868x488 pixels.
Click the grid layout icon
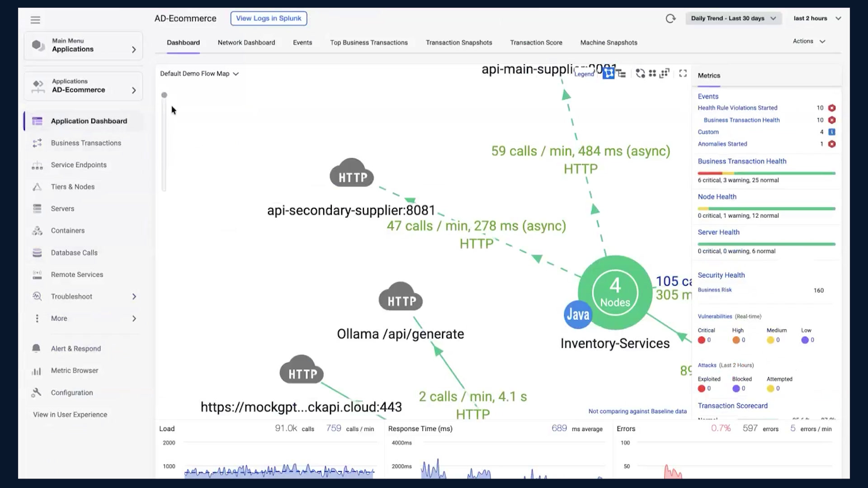pyautogui.click(x=652, y=73)
